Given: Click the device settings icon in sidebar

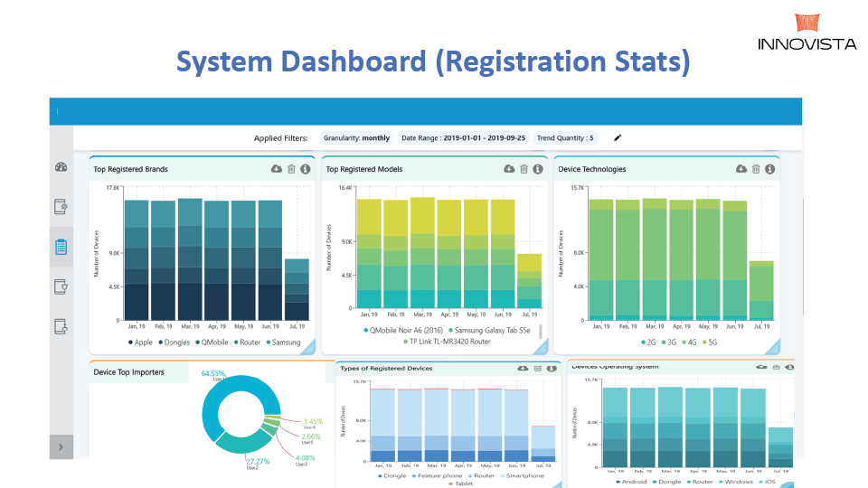Looking at the screenshot, I should pyautogui.click(x=61, y=207).
